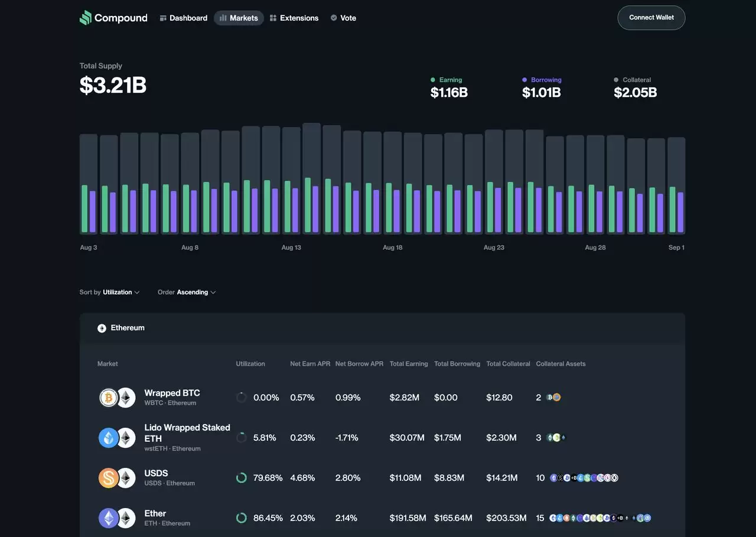
Task: Click the Ether token icon
Action: pos(109,518)
